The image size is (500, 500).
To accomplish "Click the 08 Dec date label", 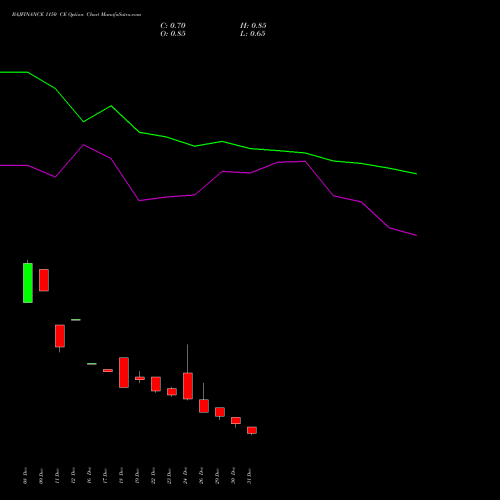I will click(x=26, y=476).
